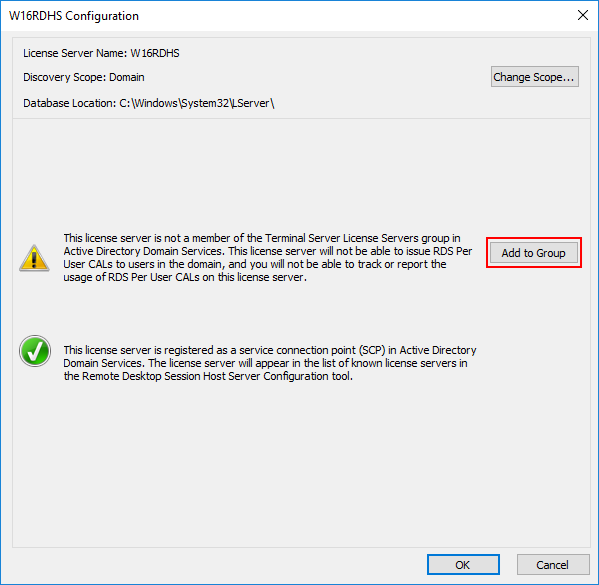599x585 pixels.
Task: Click the 'usage of RDS Per User CALs' line
Action: (185, 277)
